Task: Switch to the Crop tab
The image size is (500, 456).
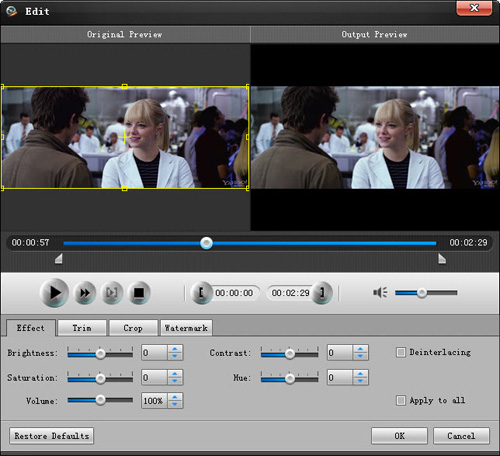Action: [x=133, y=328]
